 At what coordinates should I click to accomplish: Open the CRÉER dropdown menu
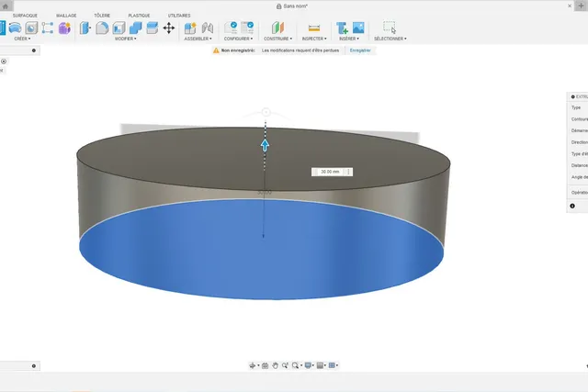pos(22,39)
